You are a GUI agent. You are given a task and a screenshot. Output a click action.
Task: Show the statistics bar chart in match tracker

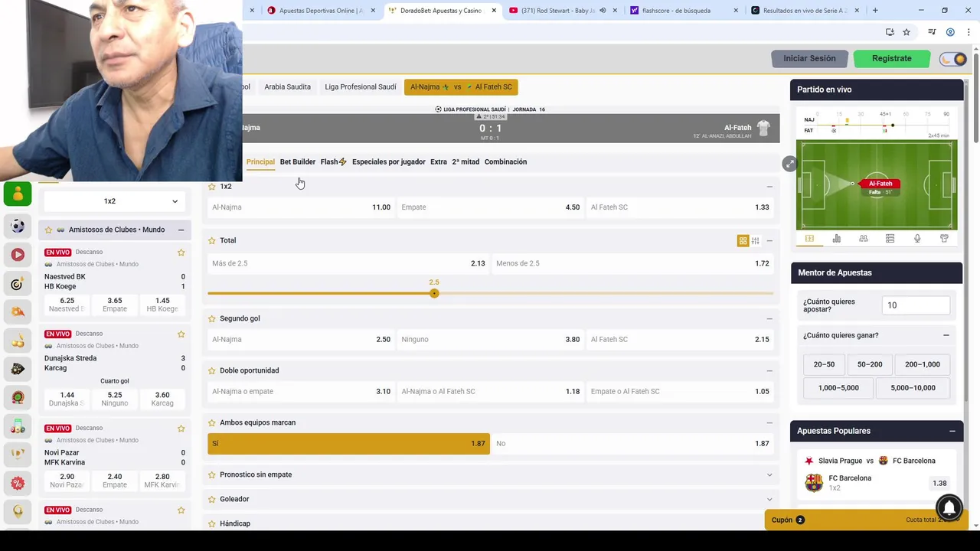tap(836, 239)
